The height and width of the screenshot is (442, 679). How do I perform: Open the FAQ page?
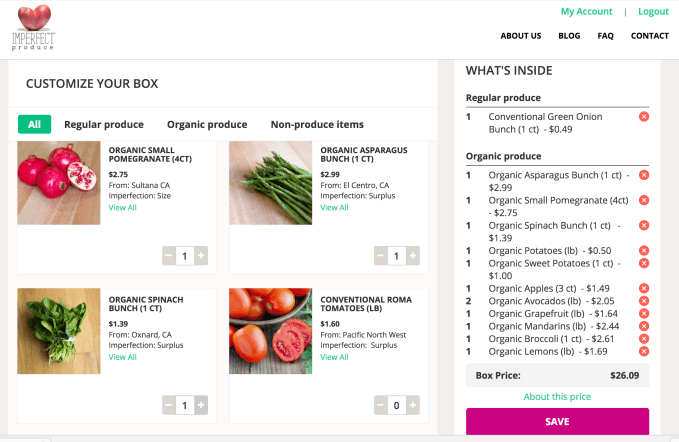tap(605, 36)
